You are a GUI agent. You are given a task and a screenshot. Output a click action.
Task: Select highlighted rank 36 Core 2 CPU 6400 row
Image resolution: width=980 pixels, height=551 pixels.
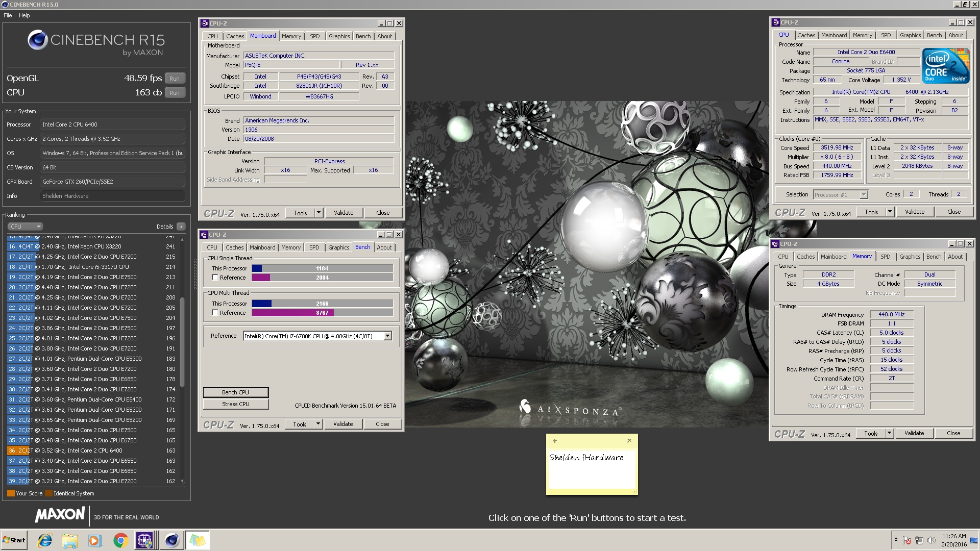tap(92, 450)
